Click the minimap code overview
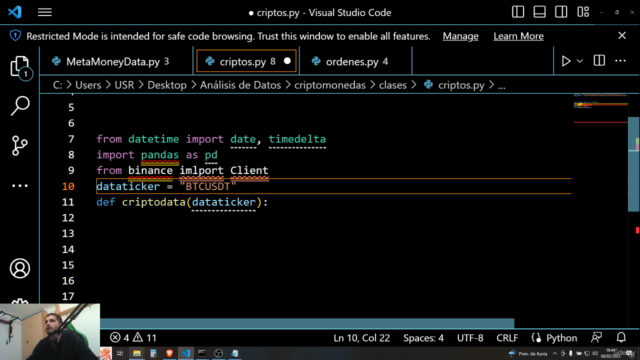 point(600,108)
